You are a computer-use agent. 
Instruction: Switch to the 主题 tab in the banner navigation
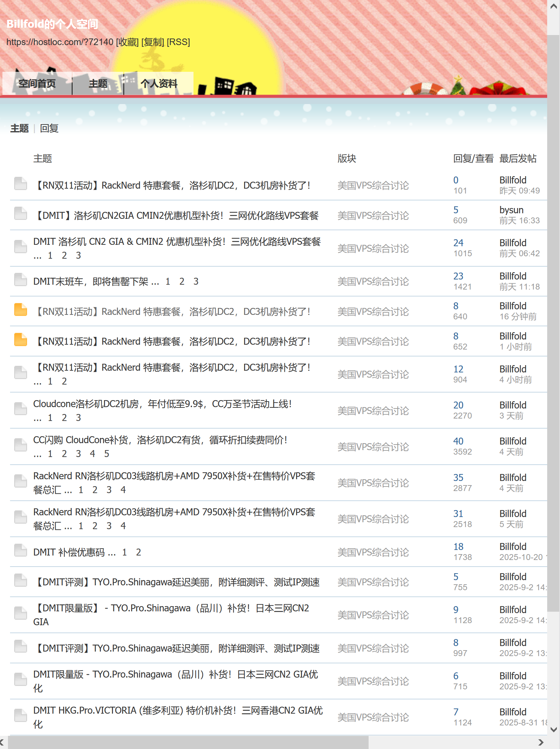click(98, 84)
